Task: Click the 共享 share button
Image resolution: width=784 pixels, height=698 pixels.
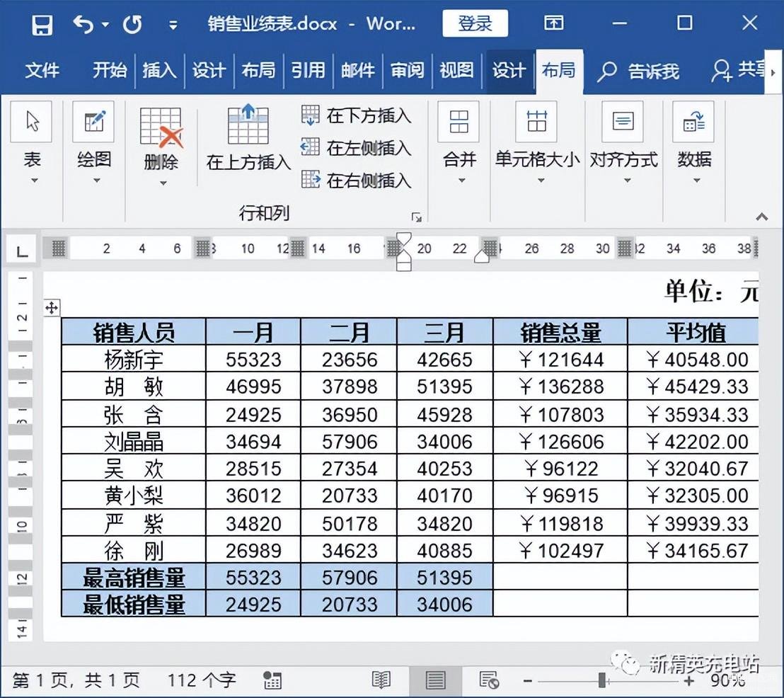Action: pos(738,71)
